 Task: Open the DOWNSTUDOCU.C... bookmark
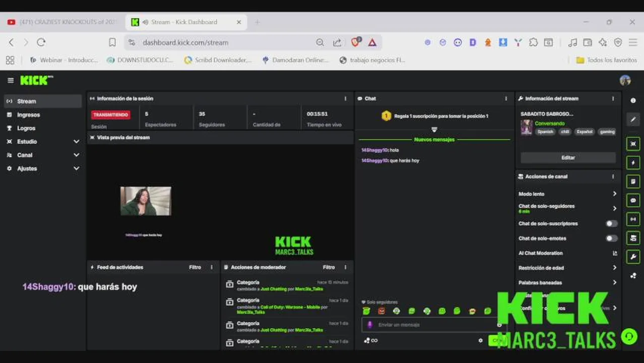[140, 60]
